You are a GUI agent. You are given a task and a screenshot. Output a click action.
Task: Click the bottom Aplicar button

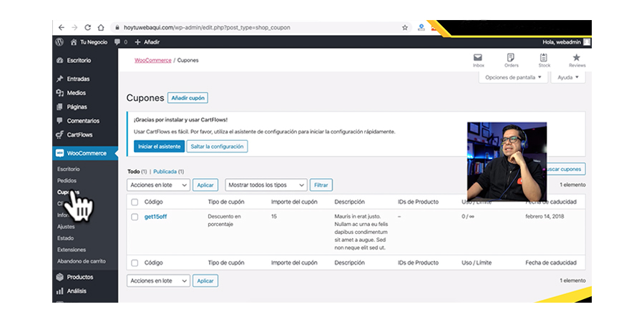(205, 281)
